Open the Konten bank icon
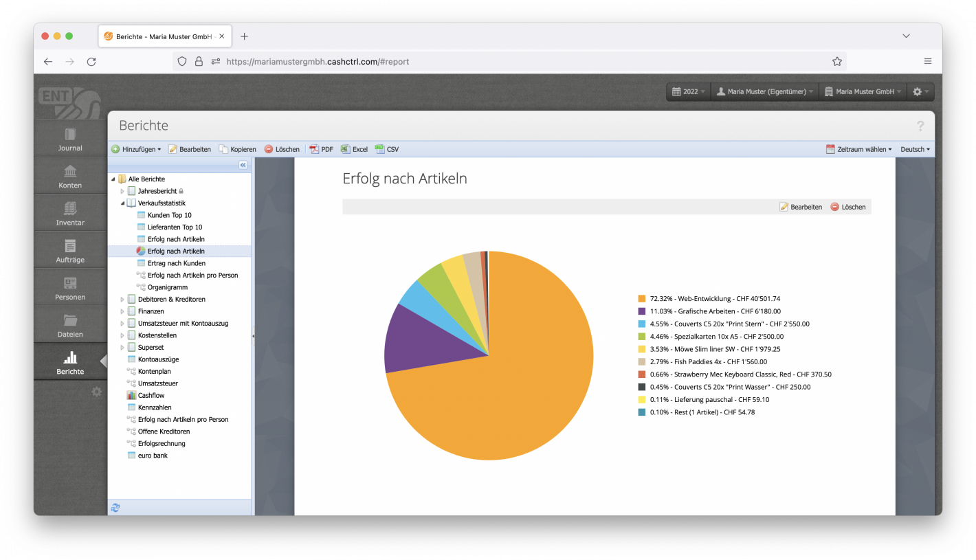 (70, 171)
